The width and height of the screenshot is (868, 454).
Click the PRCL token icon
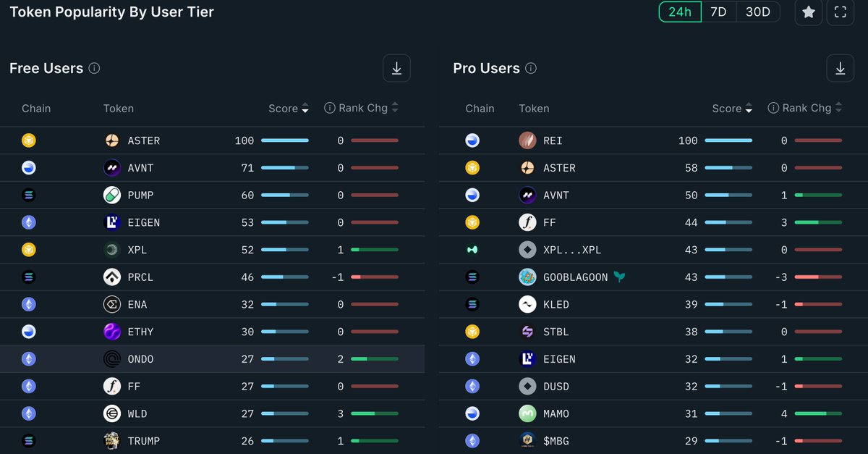click(x=111, y=277)
